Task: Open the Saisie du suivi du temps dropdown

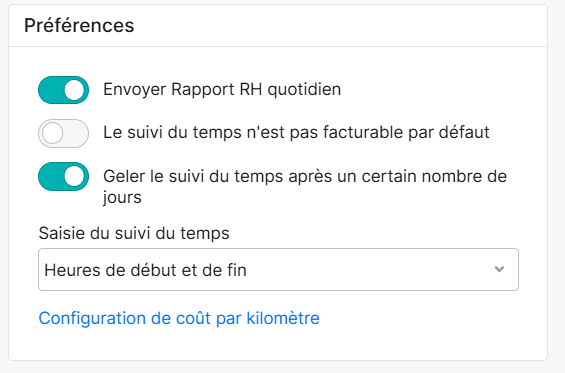Action: [x=278, y=270]
